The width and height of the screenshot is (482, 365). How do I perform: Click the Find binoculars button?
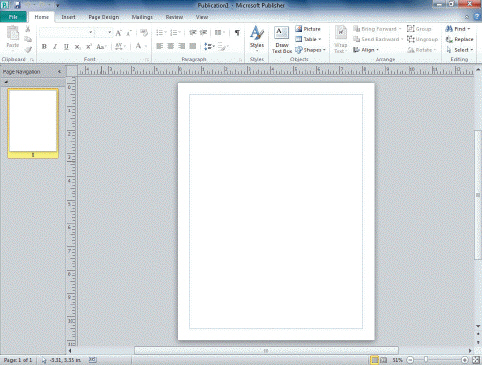click(458, 29)
